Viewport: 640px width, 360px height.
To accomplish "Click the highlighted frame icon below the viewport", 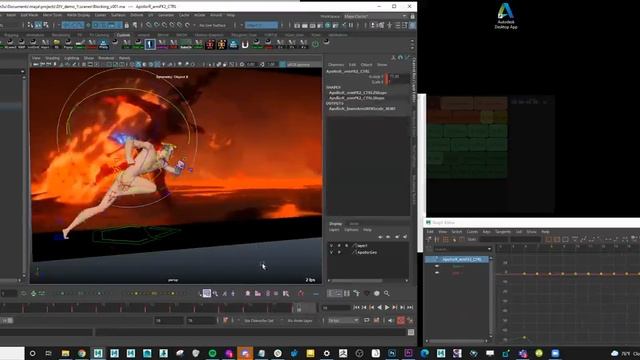I will 207,293.
